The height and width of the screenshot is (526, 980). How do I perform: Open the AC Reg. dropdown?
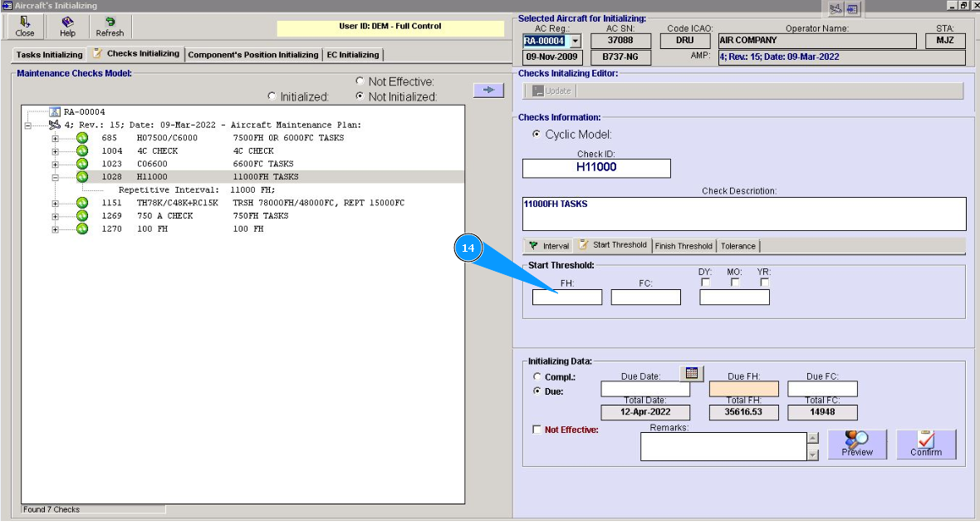click(575, 41)
